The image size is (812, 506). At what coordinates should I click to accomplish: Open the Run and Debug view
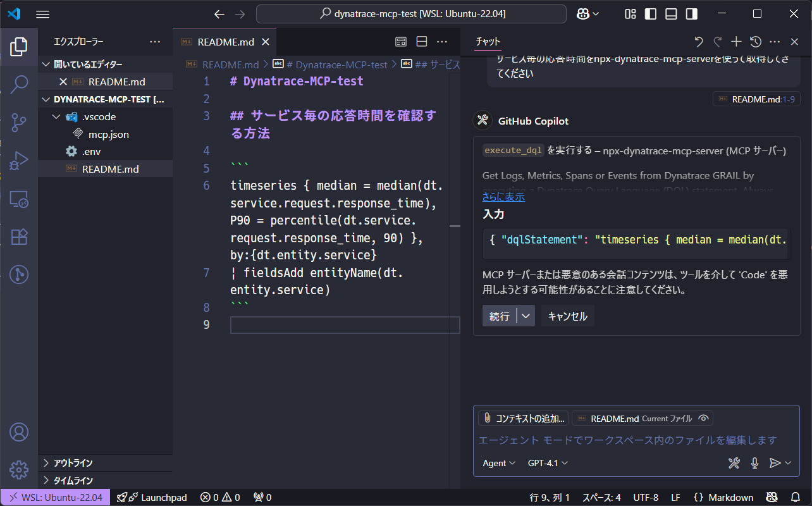(x=19, y=161)
